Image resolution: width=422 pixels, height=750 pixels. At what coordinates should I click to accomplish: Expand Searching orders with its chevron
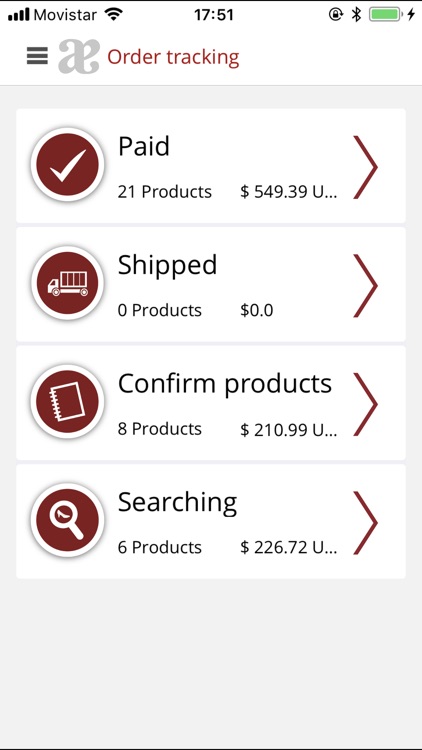366,523
